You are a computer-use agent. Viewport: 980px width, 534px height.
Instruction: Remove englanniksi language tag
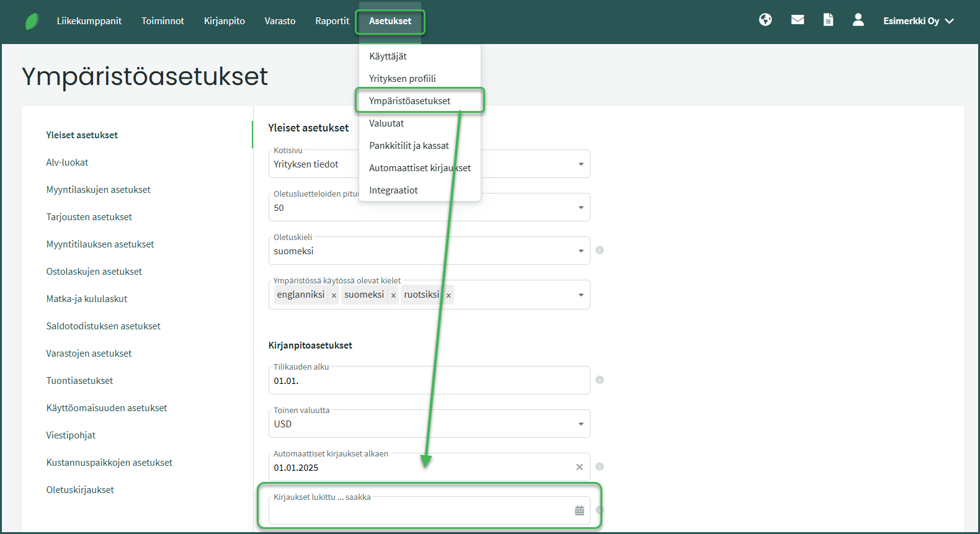[334, 295]
